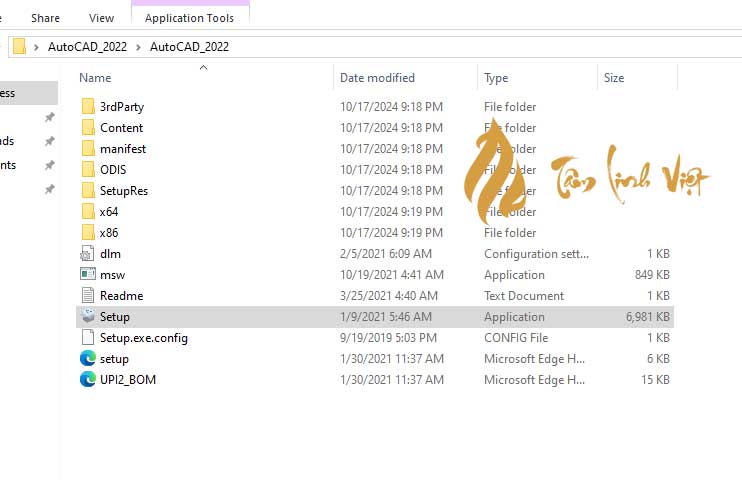
Task: Click date 9/19/2019 5:03 PM
Action: click(391, 338)
